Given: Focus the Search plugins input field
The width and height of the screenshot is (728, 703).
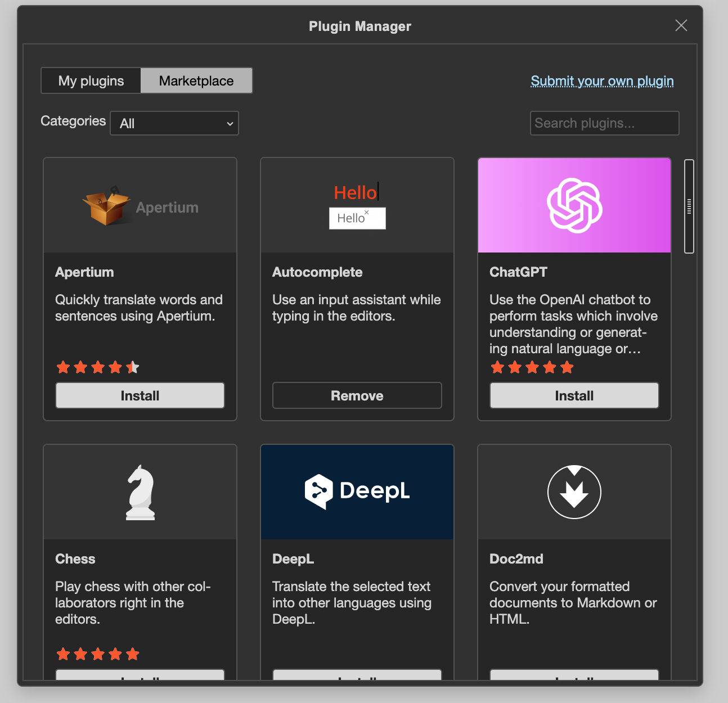Looking at the screenshot, I should pyautogui.click(x=604, y=123).
